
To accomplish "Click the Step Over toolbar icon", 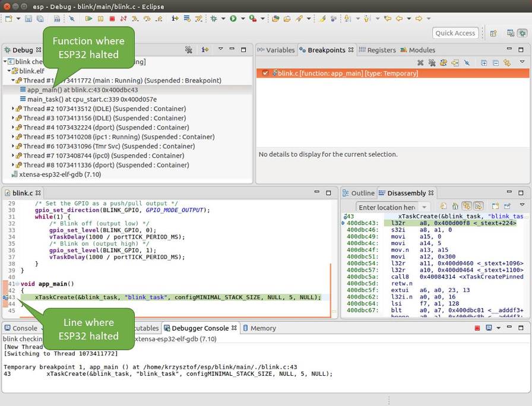I will click(147, 18).
